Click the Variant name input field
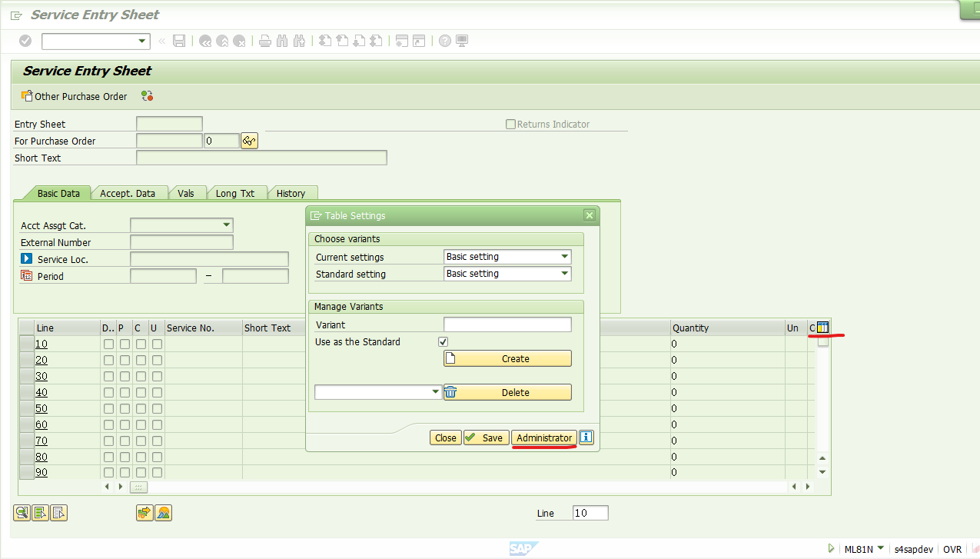Image resolution: width=980 pixels, height=559 pixels. pyautogui.click(x=507, y=324)
